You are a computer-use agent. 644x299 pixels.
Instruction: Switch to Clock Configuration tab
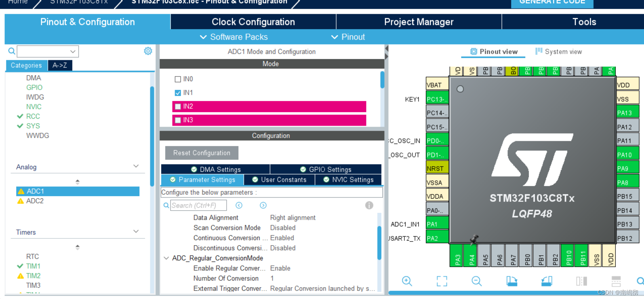pyautogui.click(x=253, y=22)
